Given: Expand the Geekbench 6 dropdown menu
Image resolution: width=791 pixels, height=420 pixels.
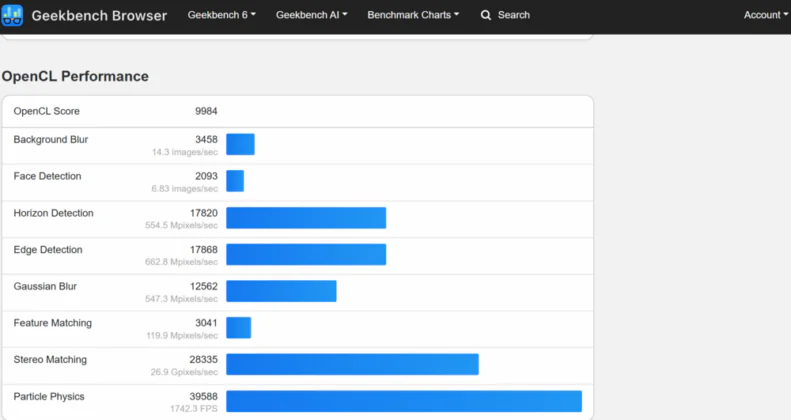Looking at the screenshot, I should pos(221,15).
